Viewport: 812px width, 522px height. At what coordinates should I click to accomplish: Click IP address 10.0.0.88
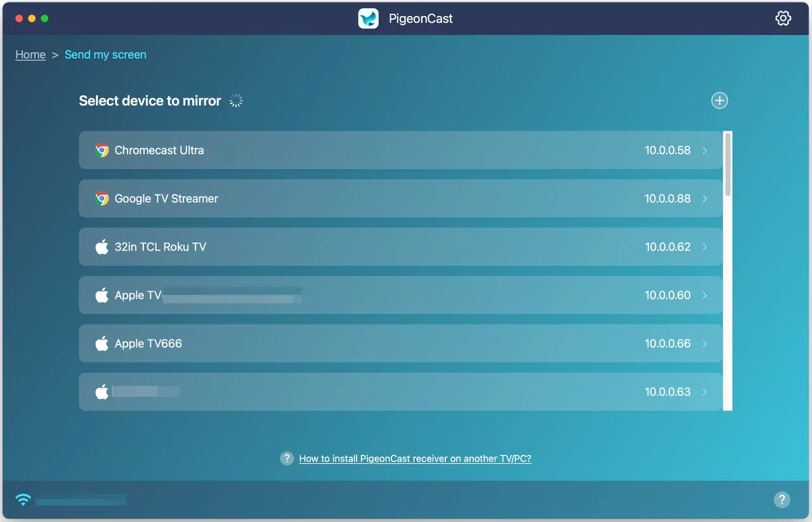(667, 199)
